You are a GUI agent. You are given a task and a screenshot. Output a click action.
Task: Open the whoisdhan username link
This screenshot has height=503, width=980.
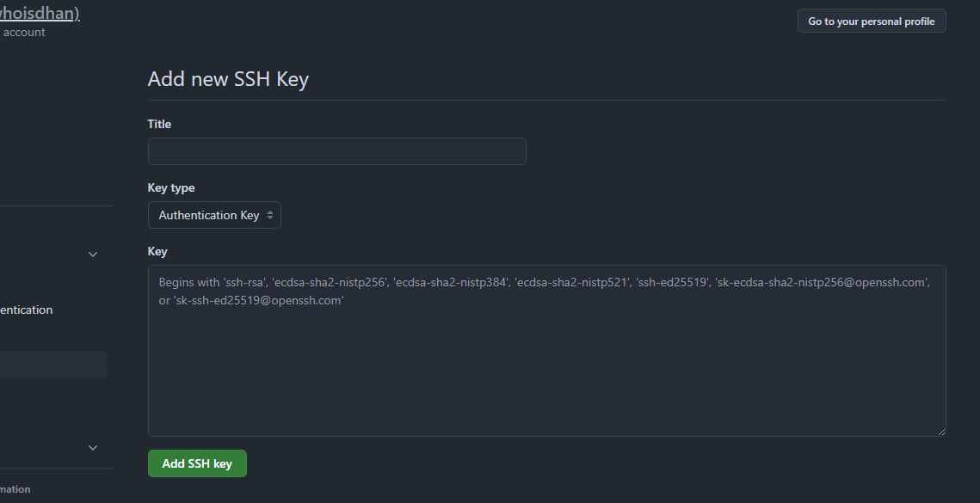[39, 13]
